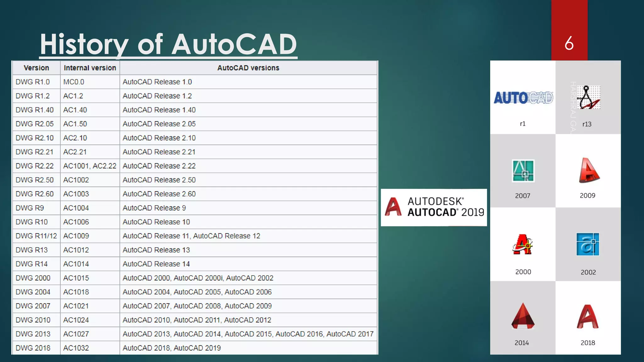644x362 pixels.
Task: Click the AutoCAD versions column header
Action: click(x=248, y=68)
